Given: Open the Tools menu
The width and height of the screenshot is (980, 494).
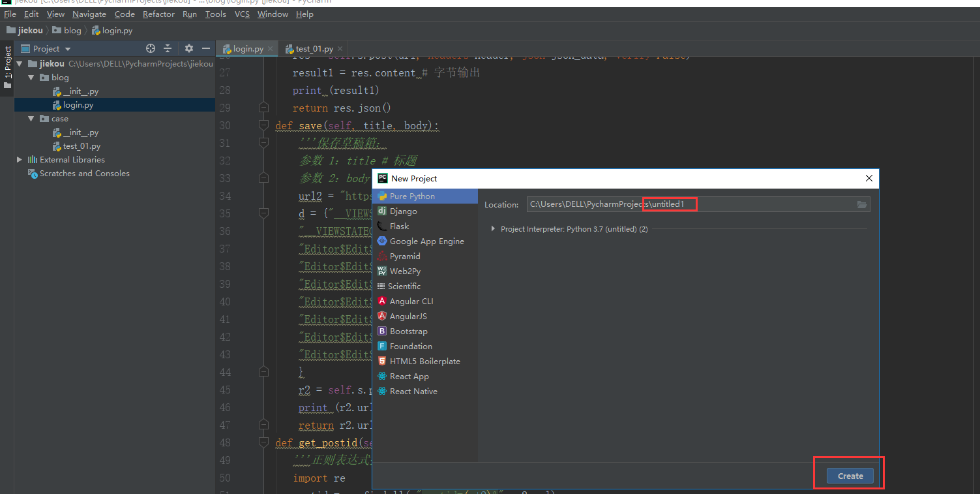Looking at the screenshot, I should pyautogui.click(x=216, y=14).
